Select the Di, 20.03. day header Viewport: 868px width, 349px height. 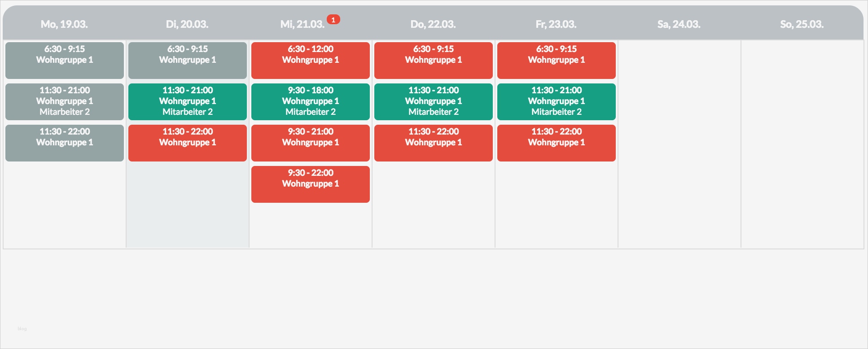(187, 25)
